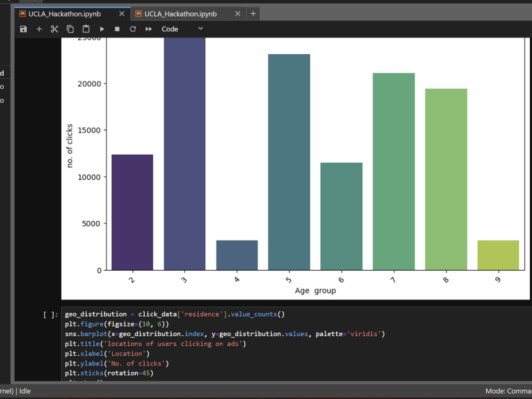Click the bar for age group 7

click(394, 172)
